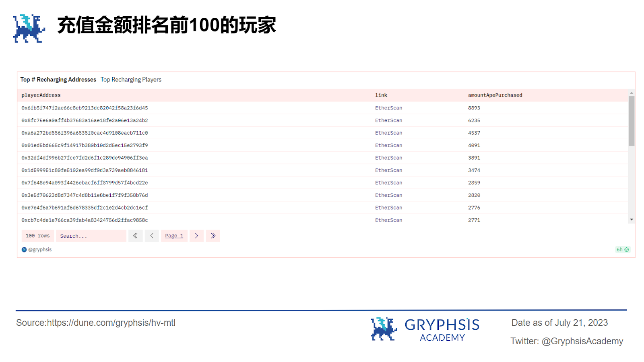Select address 0xcb7c4de1e766ca39fab4a83424756d2ffac9858c
This screenshot has height=362, width=644.
pos(85,220)
